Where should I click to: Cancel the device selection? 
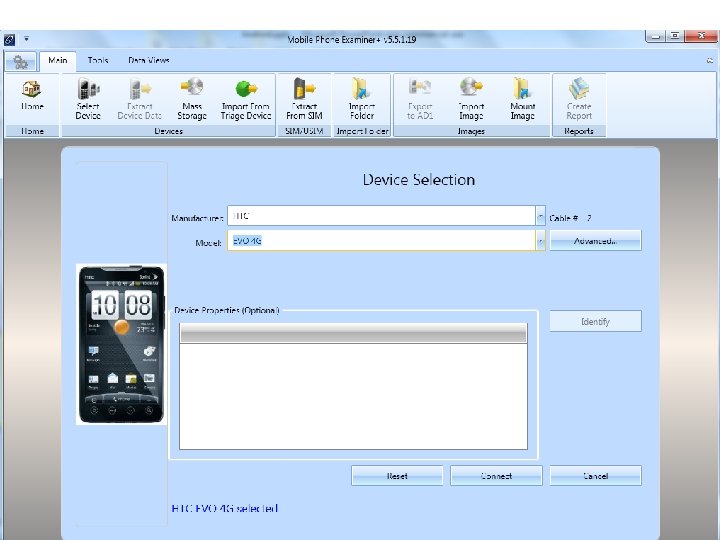coord(596,476)
